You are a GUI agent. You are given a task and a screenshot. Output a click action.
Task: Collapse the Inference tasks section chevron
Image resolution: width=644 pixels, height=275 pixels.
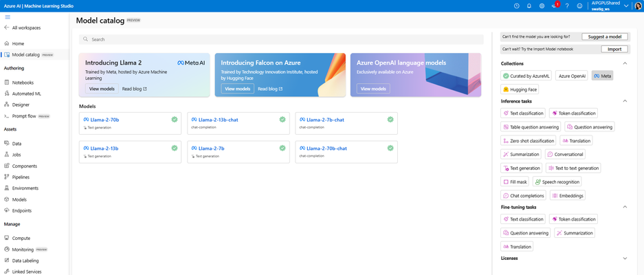click(625, 100)
